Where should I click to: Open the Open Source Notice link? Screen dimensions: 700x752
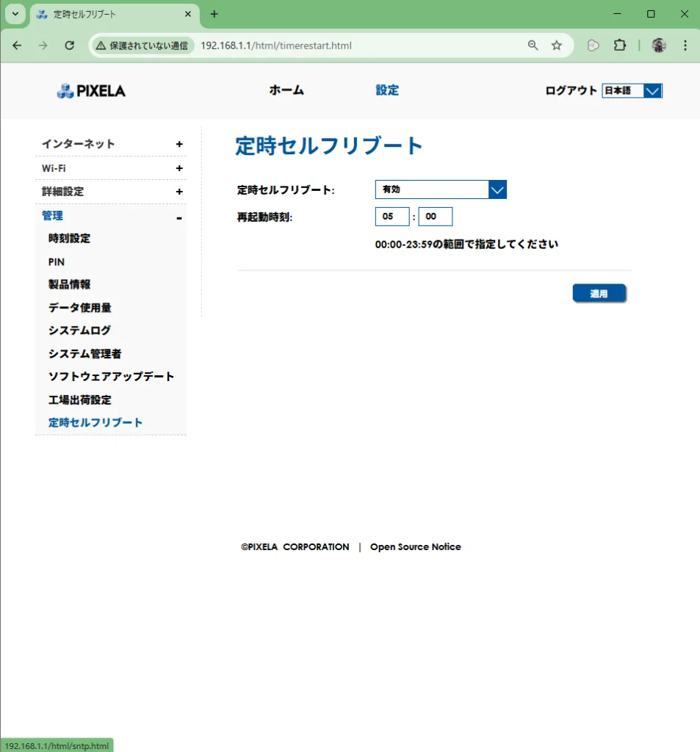tap(416, 546)
